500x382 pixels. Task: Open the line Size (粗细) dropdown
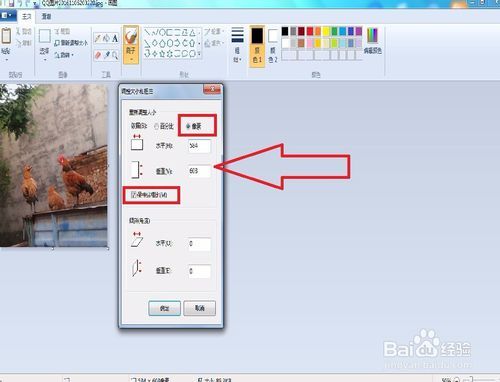click(237, 44)
